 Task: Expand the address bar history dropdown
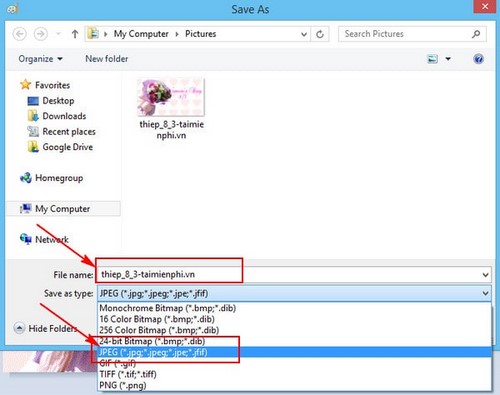(304, 34)
